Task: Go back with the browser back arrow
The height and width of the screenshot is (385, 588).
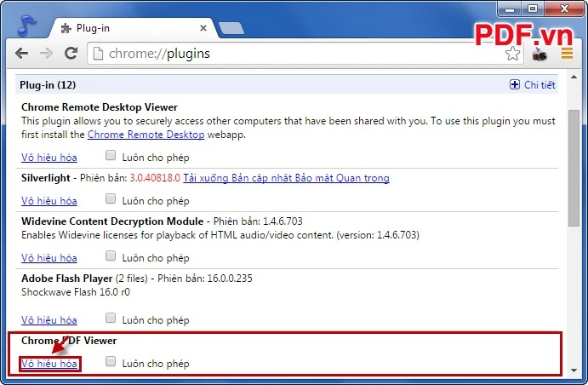Action: [22, 54]
